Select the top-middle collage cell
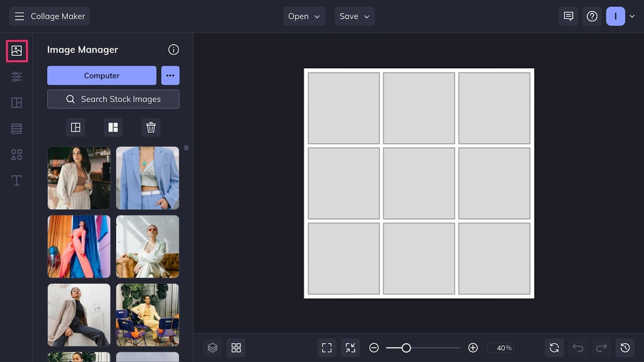This screenshot has height=362, width=644. 419,108
